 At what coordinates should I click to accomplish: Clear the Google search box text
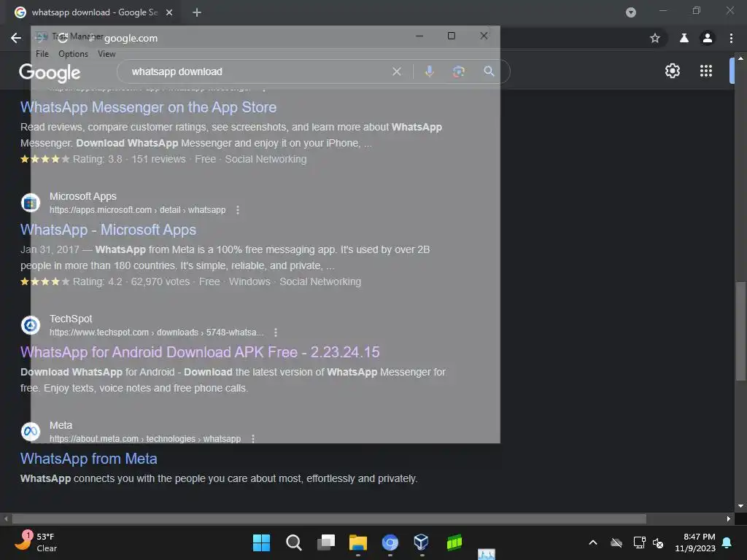click(x=396, y=71)
